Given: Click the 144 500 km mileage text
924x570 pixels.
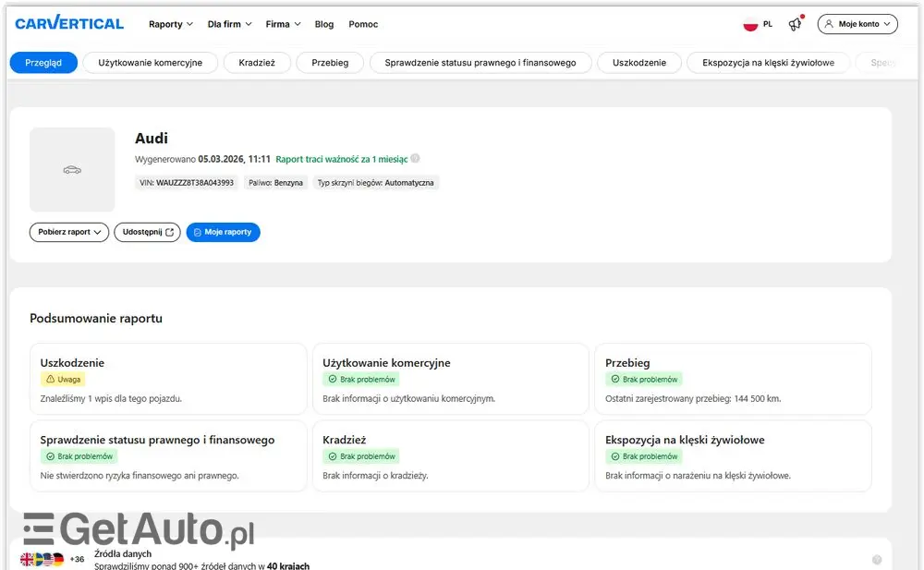Looking at the screenshot, I should [x=758, y=399].
